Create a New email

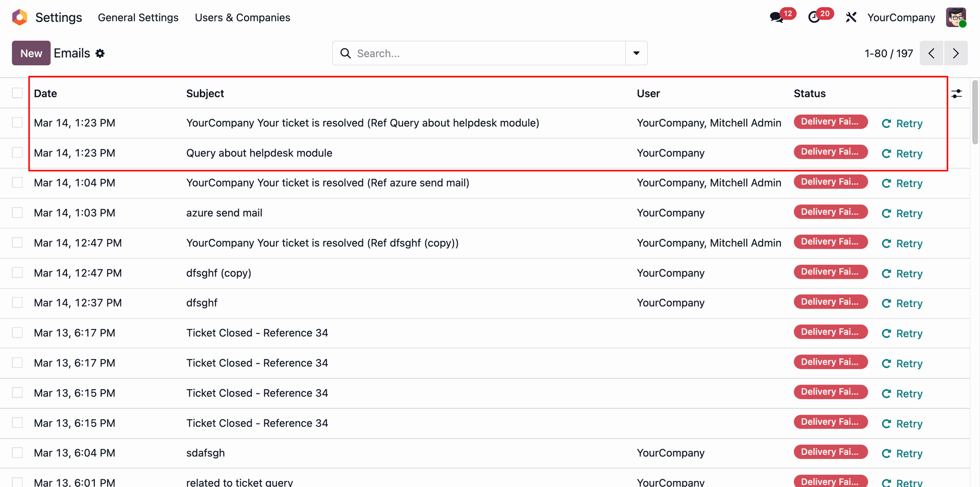(31, 53)
